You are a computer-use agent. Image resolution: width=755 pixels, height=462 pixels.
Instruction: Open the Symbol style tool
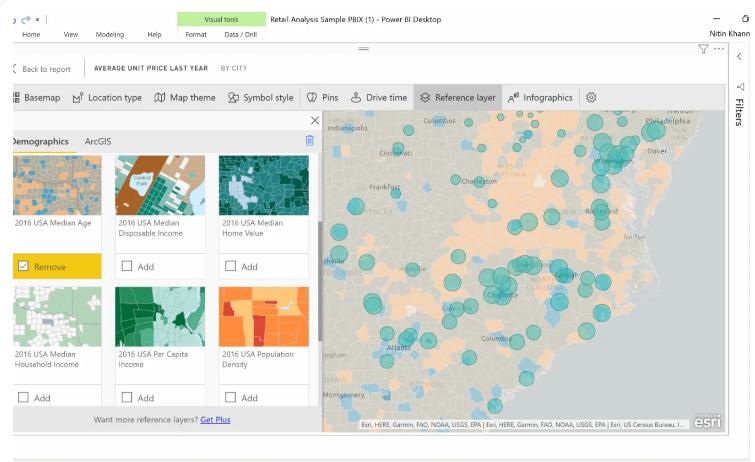point(260,98)
